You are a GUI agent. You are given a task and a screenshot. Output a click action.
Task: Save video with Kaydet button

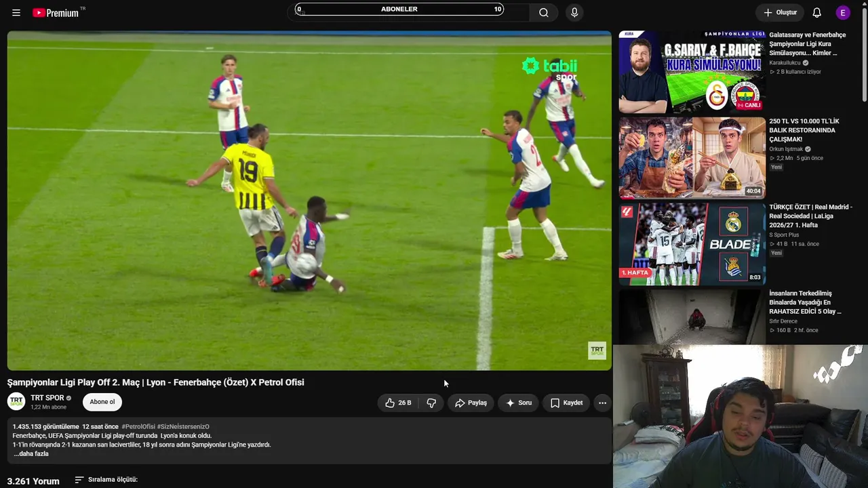point(566,403)
